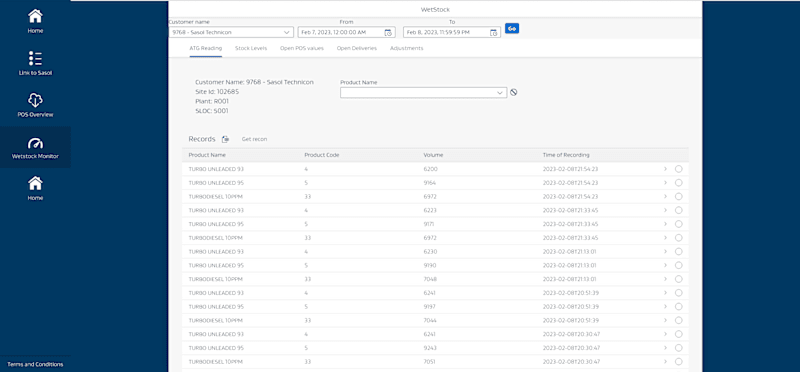The image size is (800, 372).
Task: Click volume cell 7051
Action: pyautogui.click(x=430, y=362)
